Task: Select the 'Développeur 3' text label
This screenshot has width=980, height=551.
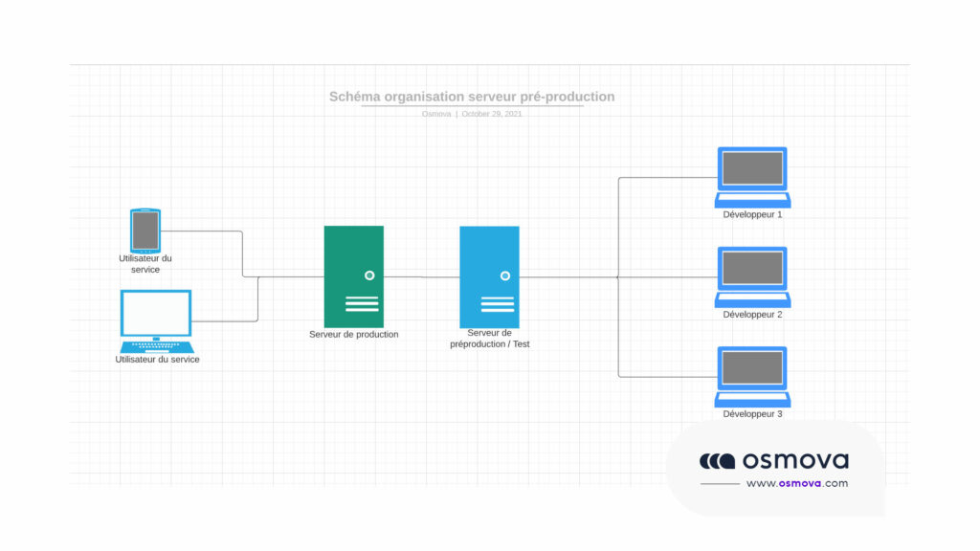Action: tap(752, 414)
